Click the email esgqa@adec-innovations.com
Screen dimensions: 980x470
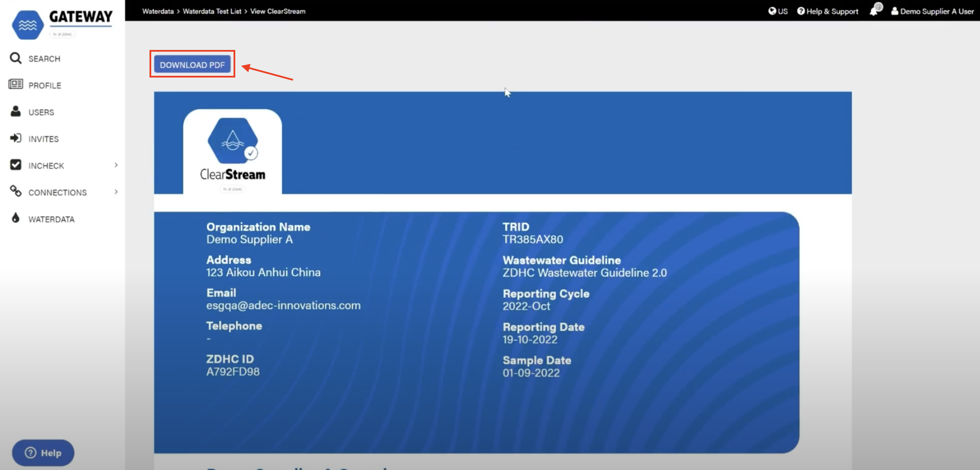(x=283, y=305)
